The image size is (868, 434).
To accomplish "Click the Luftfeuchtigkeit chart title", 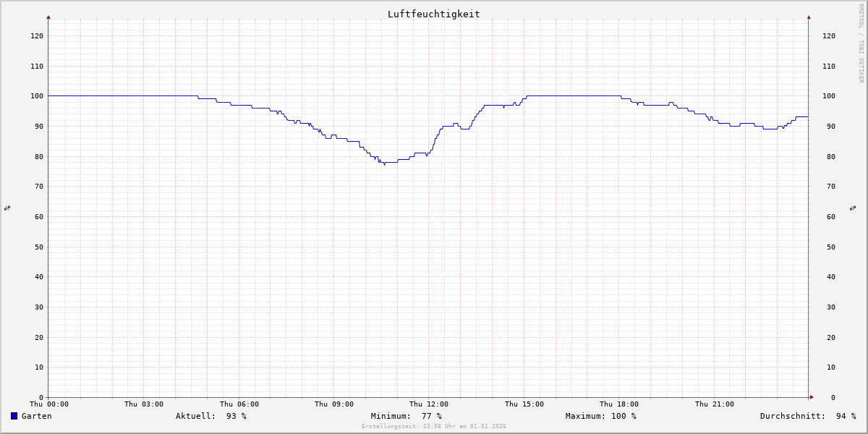I will click(433, 14).
